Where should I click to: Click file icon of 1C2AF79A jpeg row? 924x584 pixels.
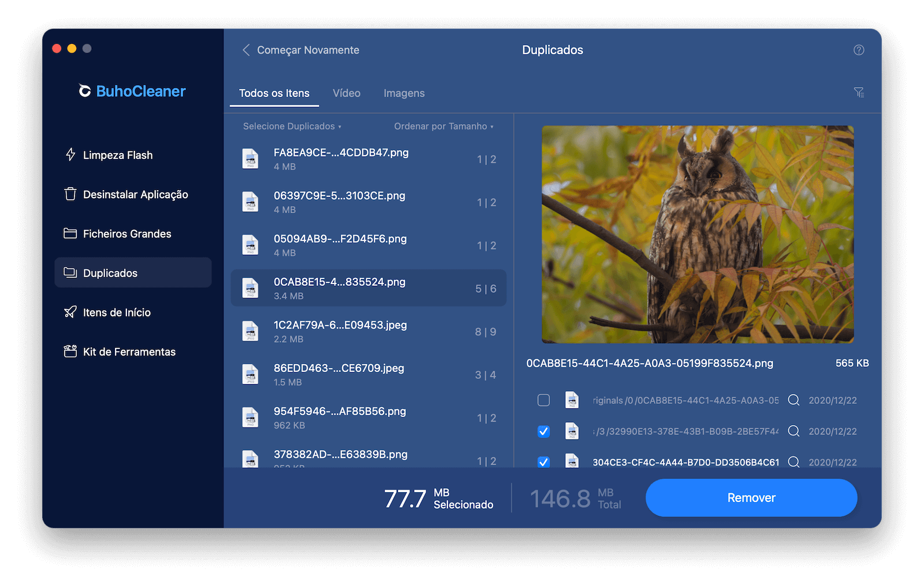pos(250,332)
